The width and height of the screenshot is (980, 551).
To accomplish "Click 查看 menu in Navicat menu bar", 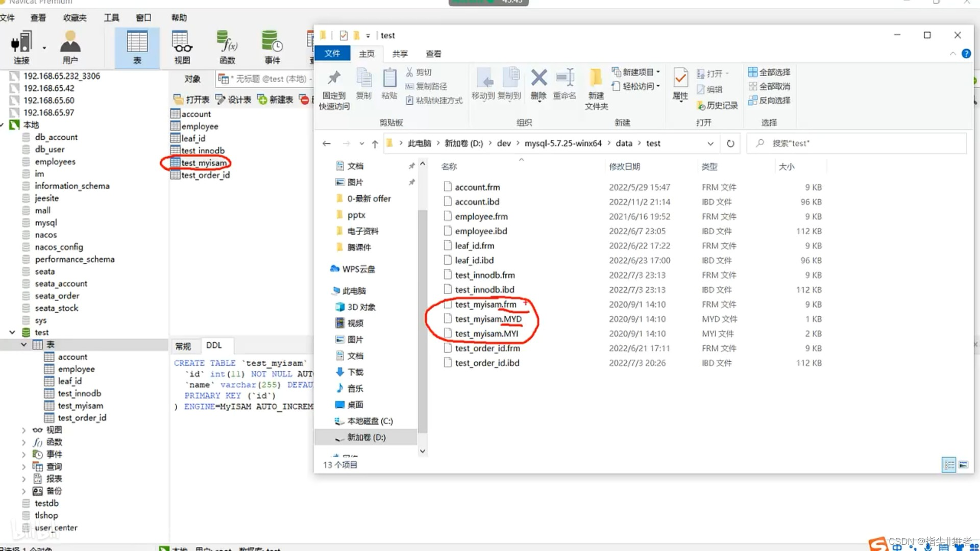I will point(37,17).
